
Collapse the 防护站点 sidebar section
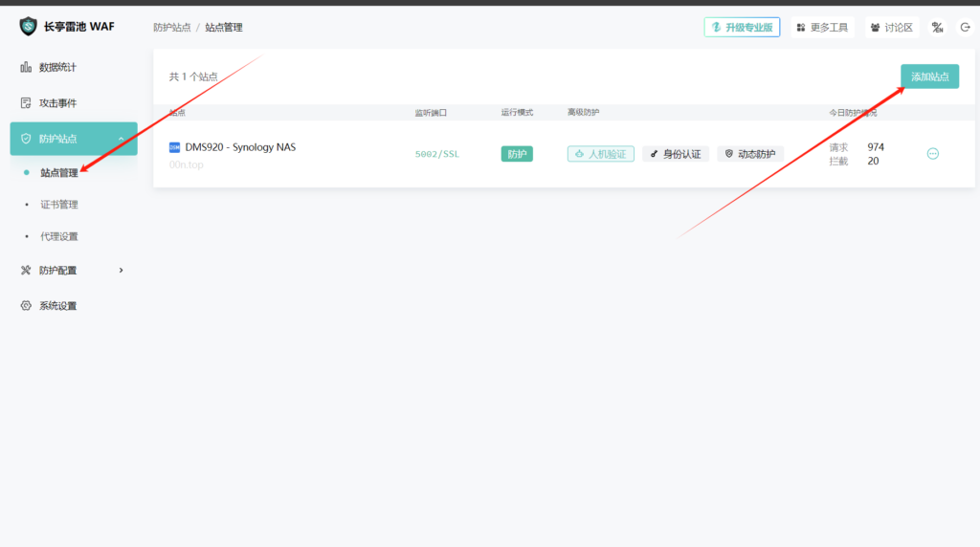tap(121, 139)
